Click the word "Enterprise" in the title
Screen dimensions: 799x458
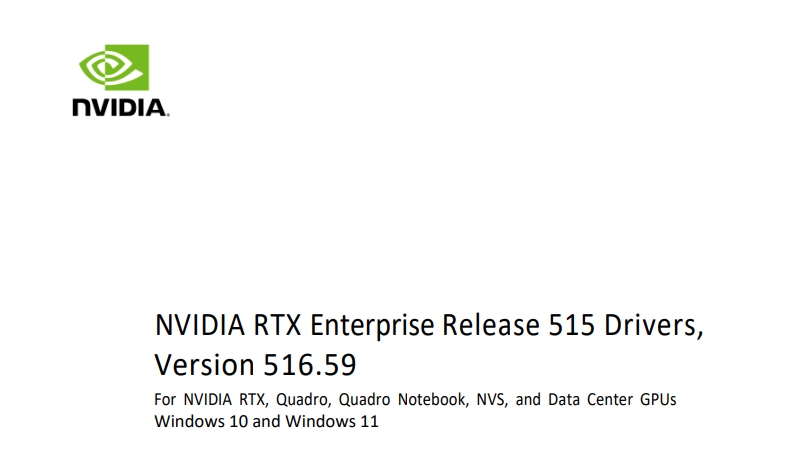372,325
